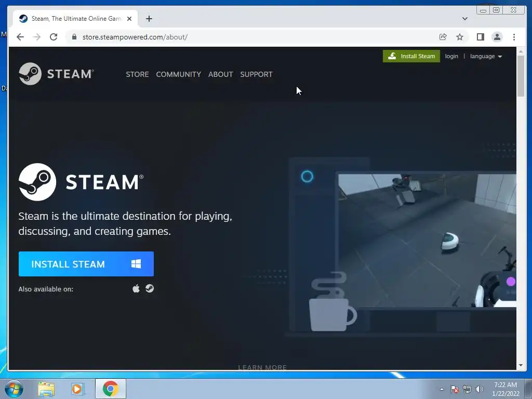
Task: View site information lock icon
Action: (74, 37)
